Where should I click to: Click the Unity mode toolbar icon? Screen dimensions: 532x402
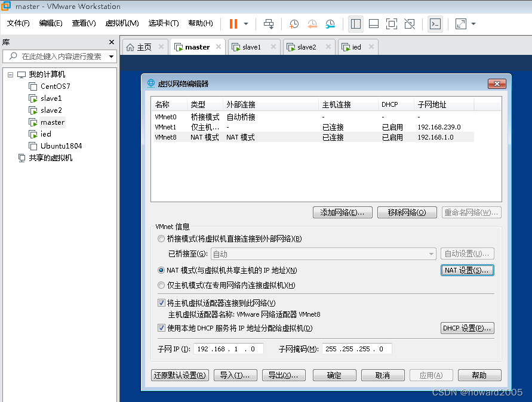(410, 24)
